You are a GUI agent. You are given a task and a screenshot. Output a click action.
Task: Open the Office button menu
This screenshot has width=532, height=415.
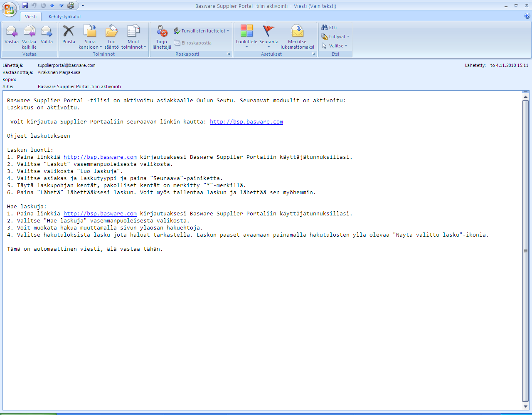coord(9,9)
